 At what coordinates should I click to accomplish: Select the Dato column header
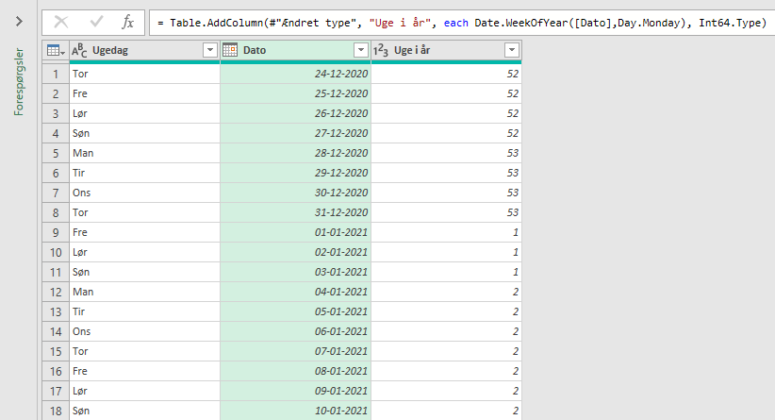click(x=296, y=50)
